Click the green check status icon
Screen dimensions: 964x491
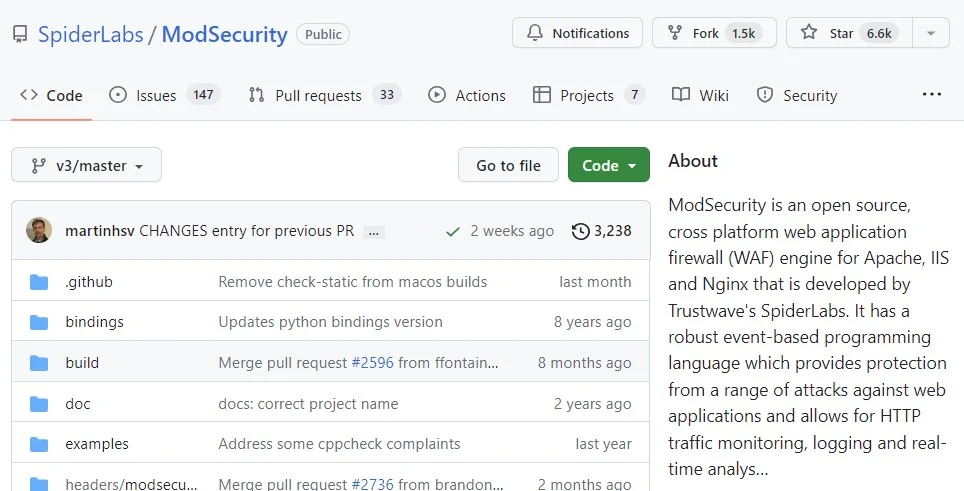pyautogui.click(x=453, y=232)
